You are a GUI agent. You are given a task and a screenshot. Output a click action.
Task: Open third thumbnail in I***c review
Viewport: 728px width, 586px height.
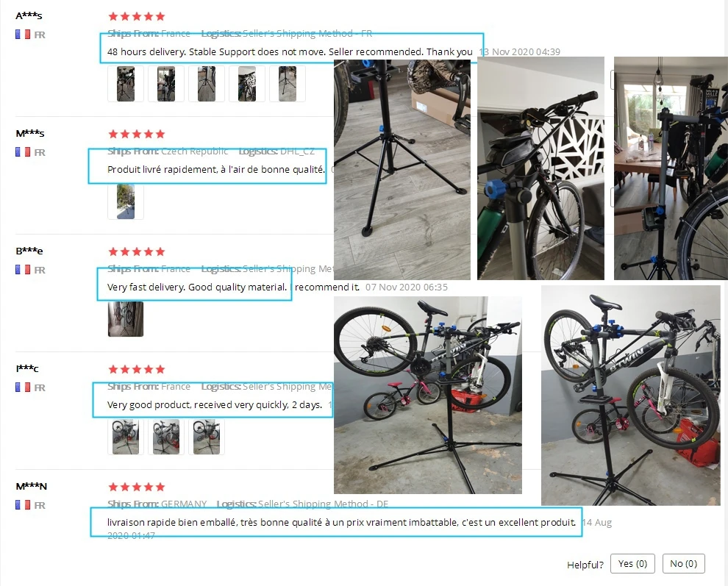tap(207, 437)
